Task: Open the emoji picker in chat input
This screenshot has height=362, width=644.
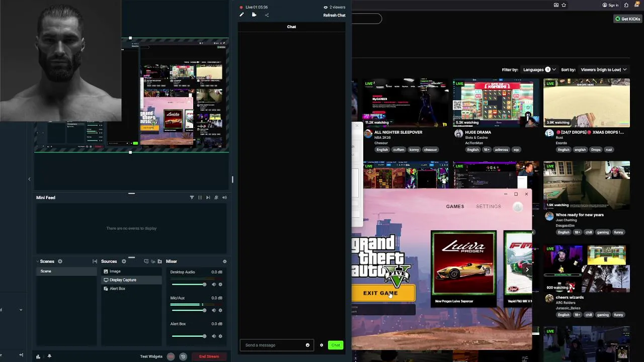Action: click(307, 345)
